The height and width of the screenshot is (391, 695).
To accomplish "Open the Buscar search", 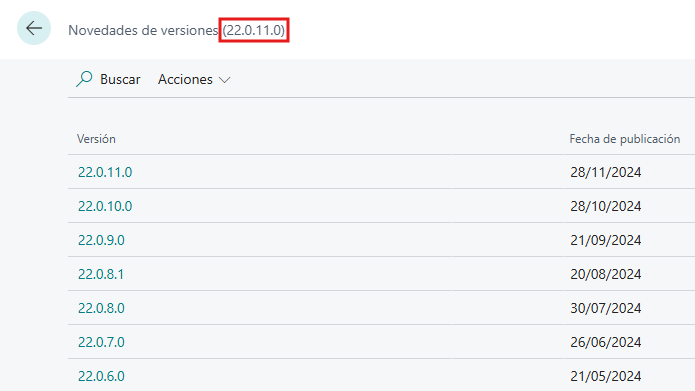I will 108,79.
